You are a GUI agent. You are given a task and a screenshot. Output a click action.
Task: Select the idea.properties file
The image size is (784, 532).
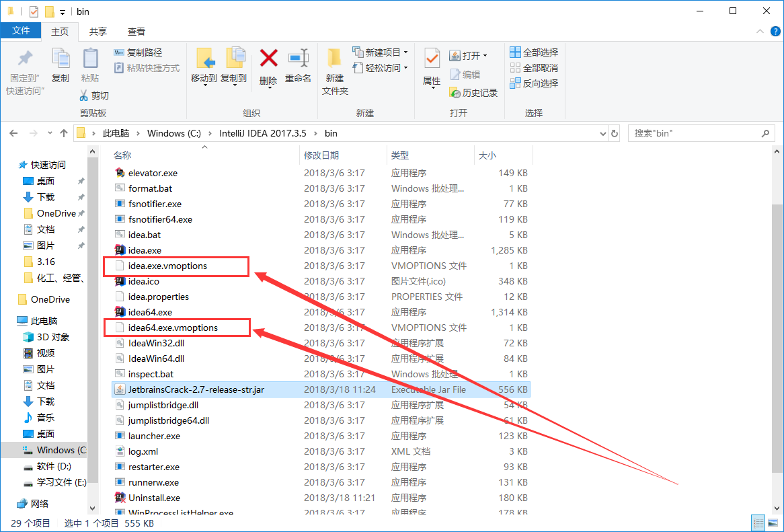(x=159, y=297)
